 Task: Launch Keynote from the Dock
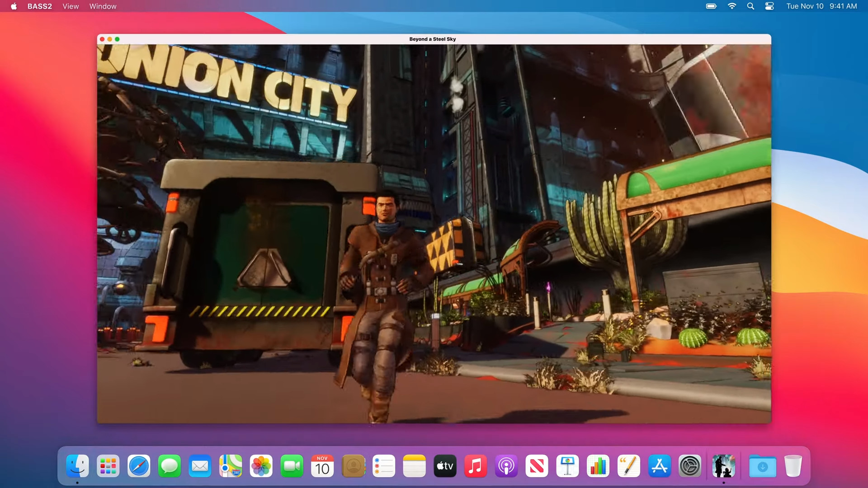tap(567, 466)
